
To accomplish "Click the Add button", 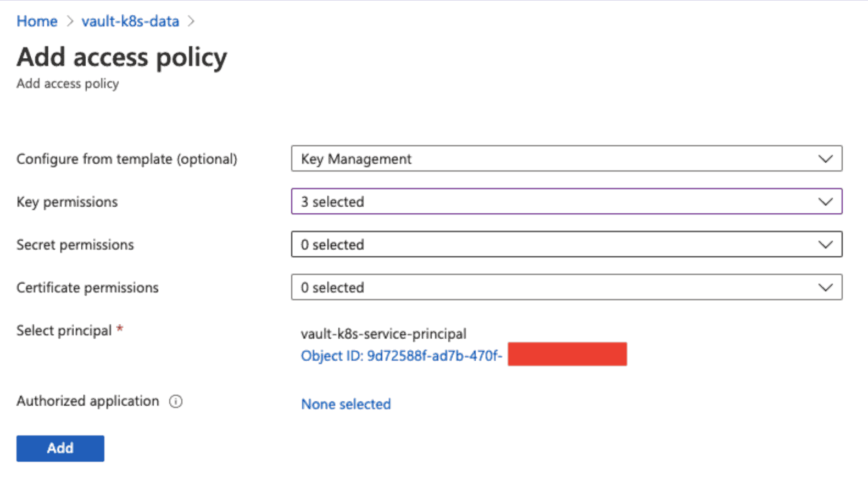I will (x=60, y=448).
